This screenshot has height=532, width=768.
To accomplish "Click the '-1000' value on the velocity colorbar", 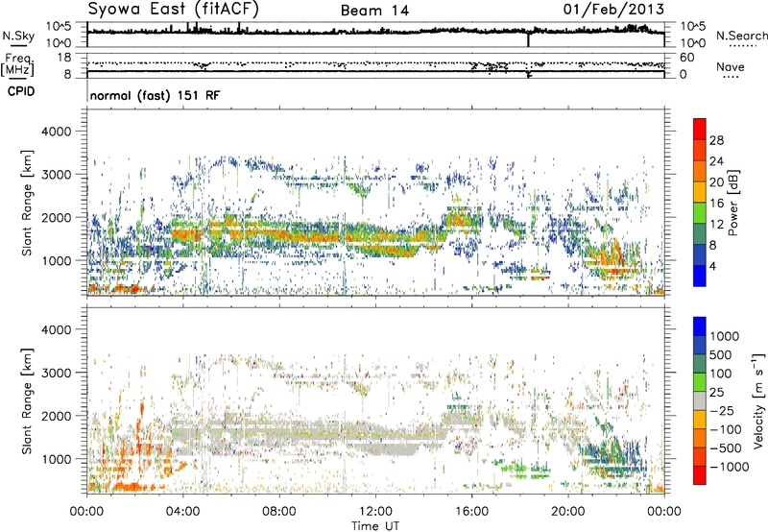I will pos(729,467).
